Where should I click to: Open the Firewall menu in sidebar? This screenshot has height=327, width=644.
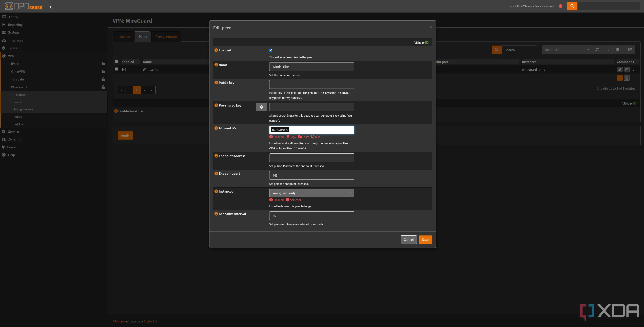point(13,48)
